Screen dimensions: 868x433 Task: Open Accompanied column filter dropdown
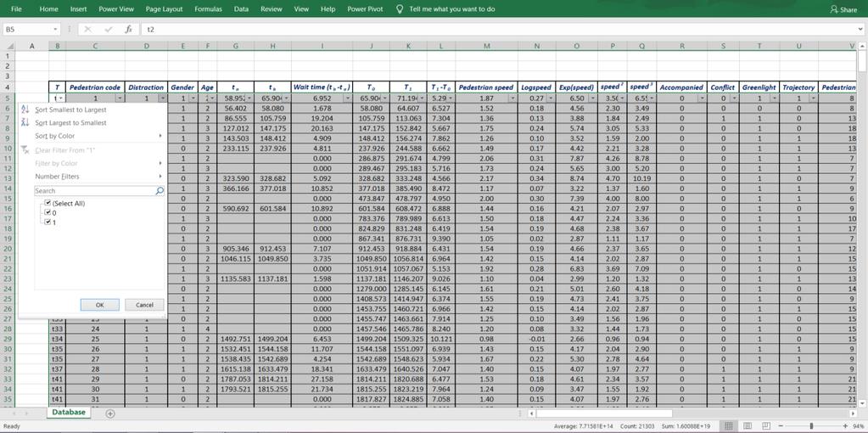702,98
